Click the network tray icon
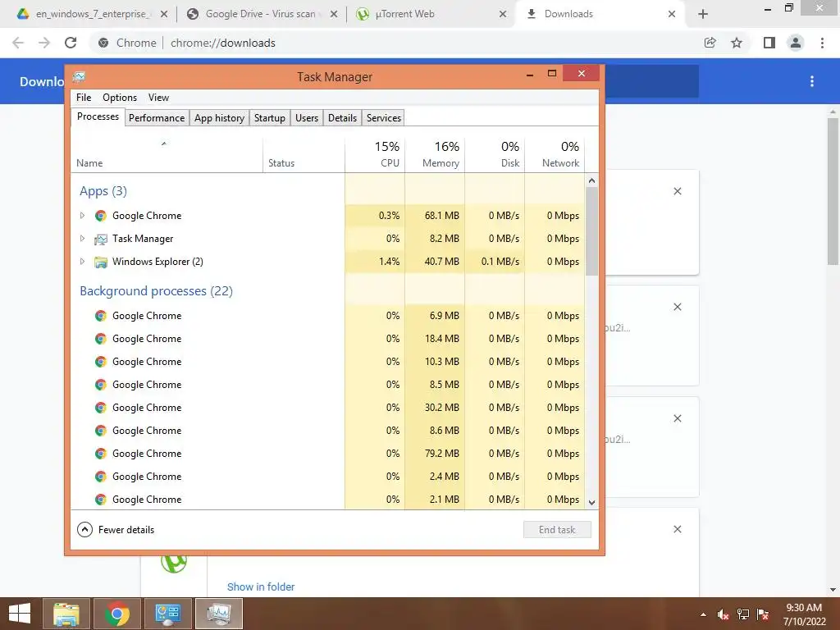 [x=743, y=614]
